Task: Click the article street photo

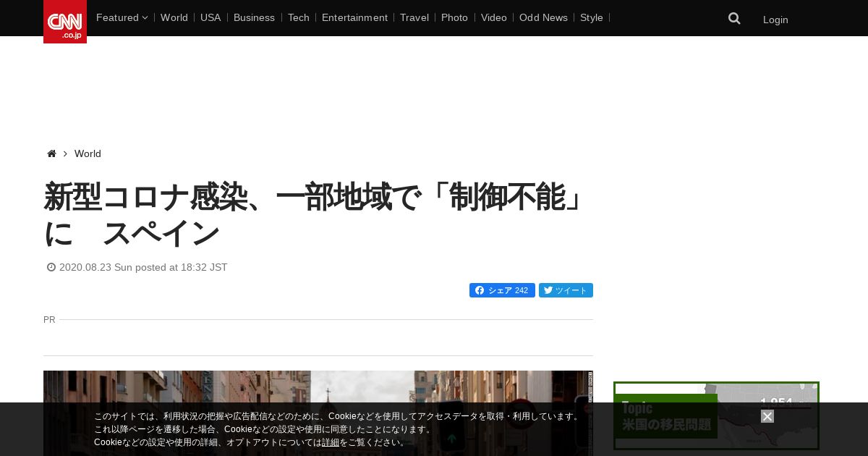Action: click(318, 413)
